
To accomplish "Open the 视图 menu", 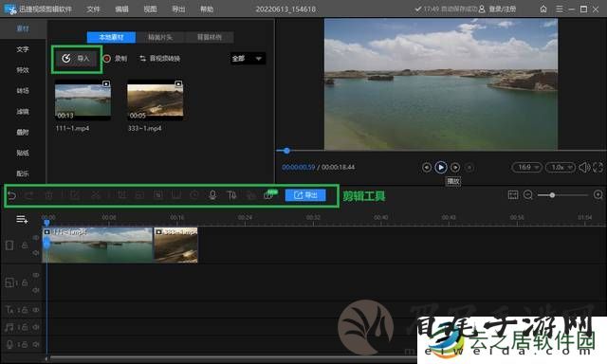I will [150, 9].
